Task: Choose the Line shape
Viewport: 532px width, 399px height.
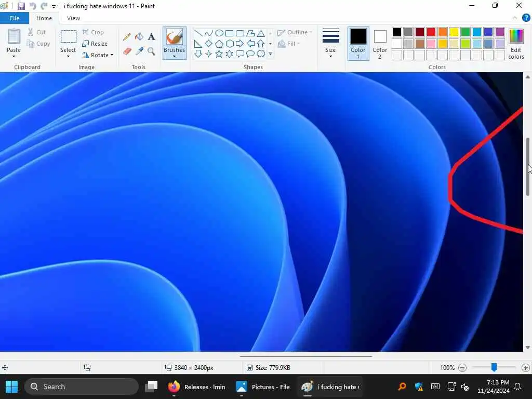Action: [198, 33]
